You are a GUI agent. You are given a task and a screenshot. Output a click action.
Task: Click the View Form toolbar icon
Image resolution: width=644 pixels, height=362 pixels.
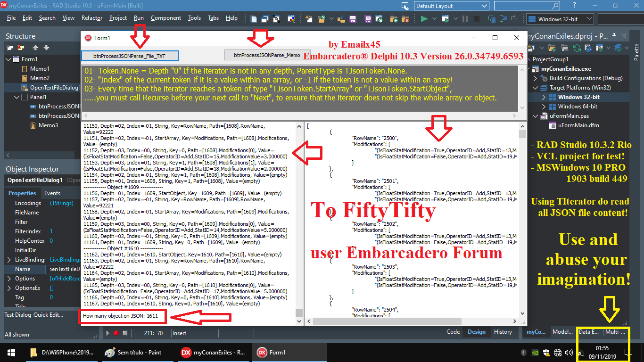pos(265,19)
